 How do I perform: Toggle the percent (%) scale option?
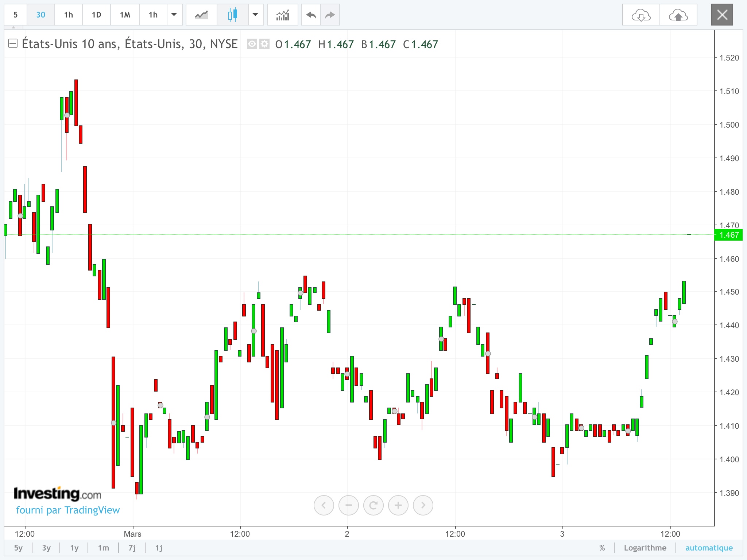(602, 548)
